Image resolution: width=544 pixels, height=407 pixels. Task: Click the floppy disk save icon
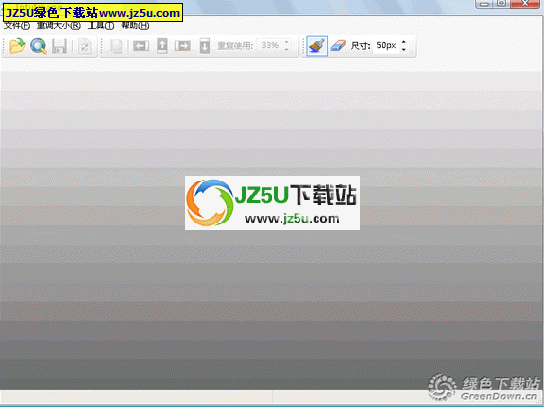point(59,46)
